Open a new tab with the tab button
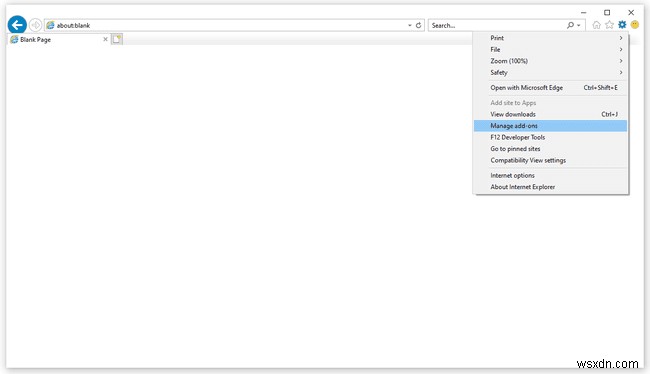This screenshot has width=650, height=374. [x=117, y=39]
